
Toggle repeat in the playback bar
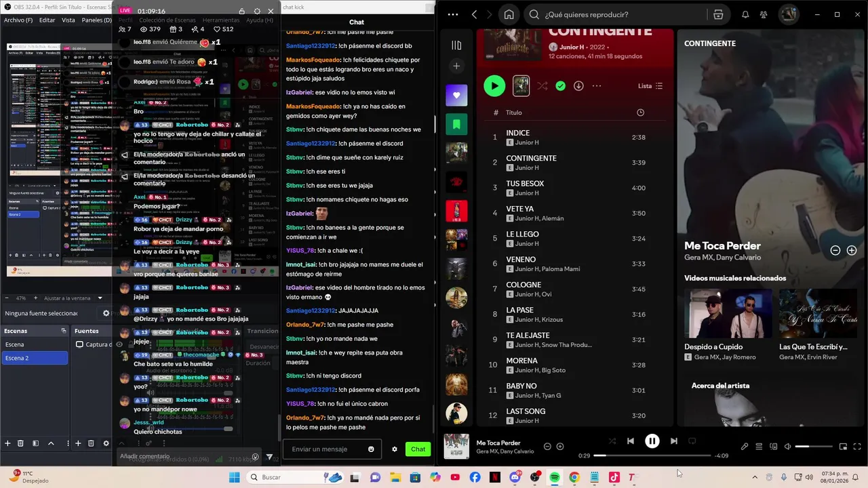pyautogui.click(x=692, y=441)
